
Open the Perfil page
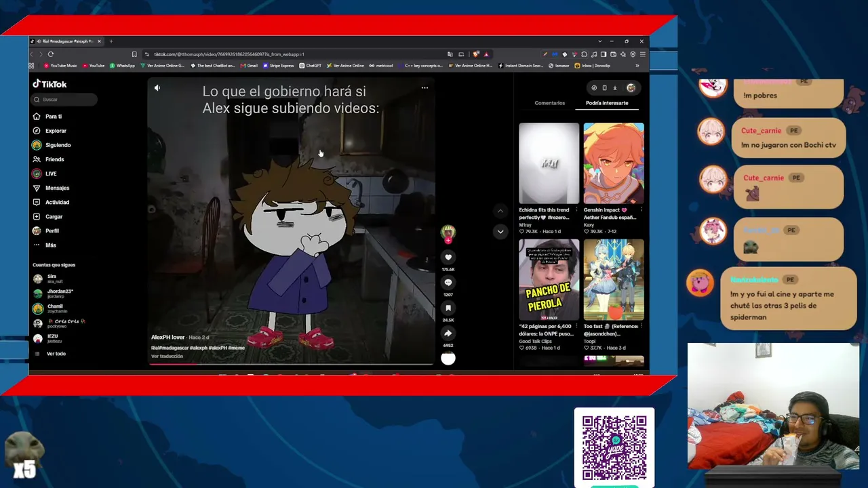(x=46, y=231)
